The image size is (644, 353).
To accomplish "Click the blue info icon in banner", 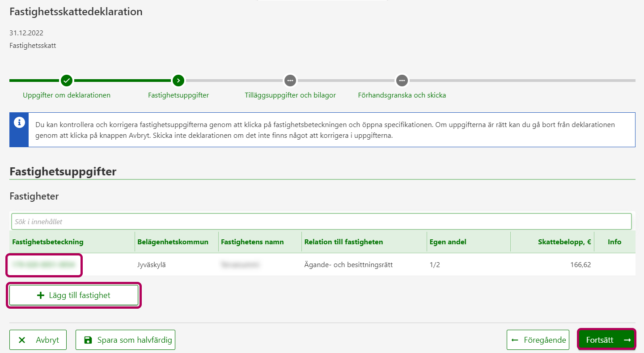I will click(19, 123).
